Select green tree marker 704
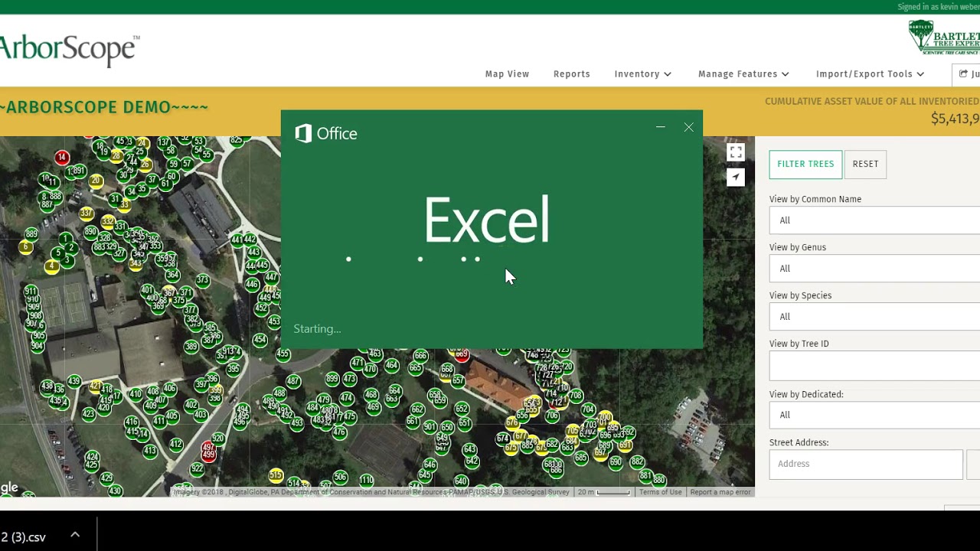Image resolution: width=980 pixels, height=551 pixels. pos(588,409)
